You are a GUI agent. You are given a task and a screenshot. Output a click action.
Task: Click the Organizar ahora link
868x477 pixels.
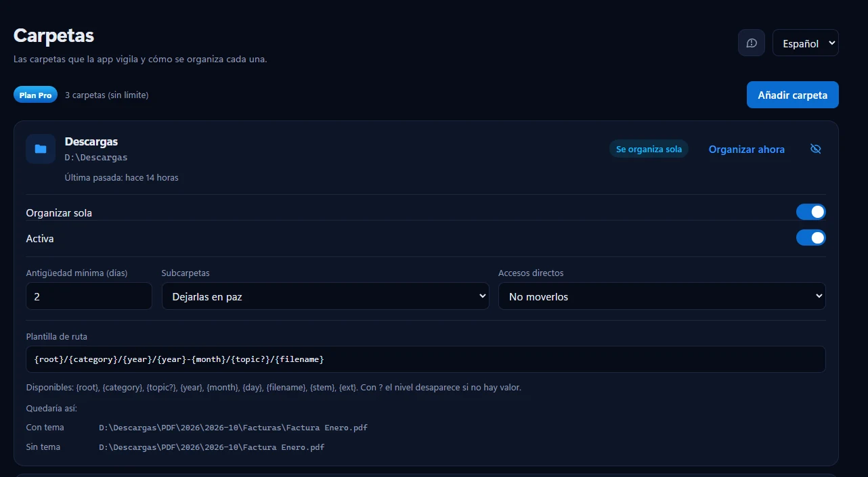click(x=747, y=149)
